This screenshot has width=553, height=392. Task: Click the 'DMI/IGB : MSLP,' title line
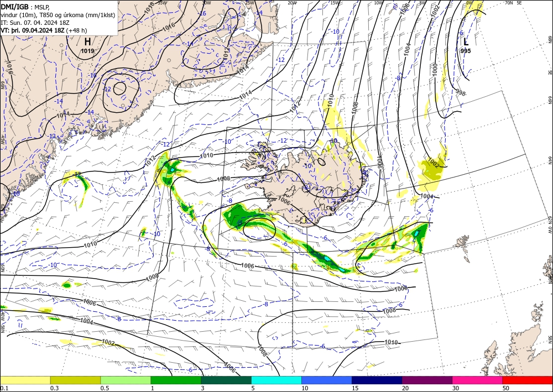pyautogui.click(x=25, y=7)
